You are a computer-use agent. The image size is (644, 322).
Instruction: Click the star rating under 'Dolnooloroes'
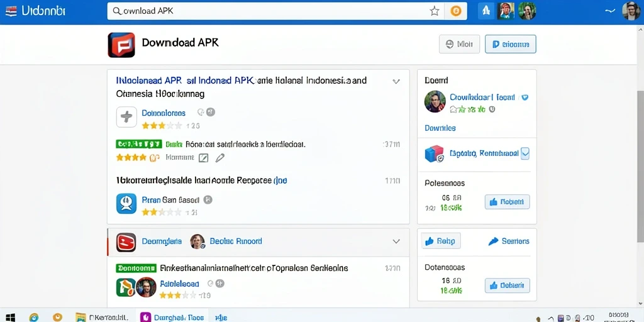162,126
